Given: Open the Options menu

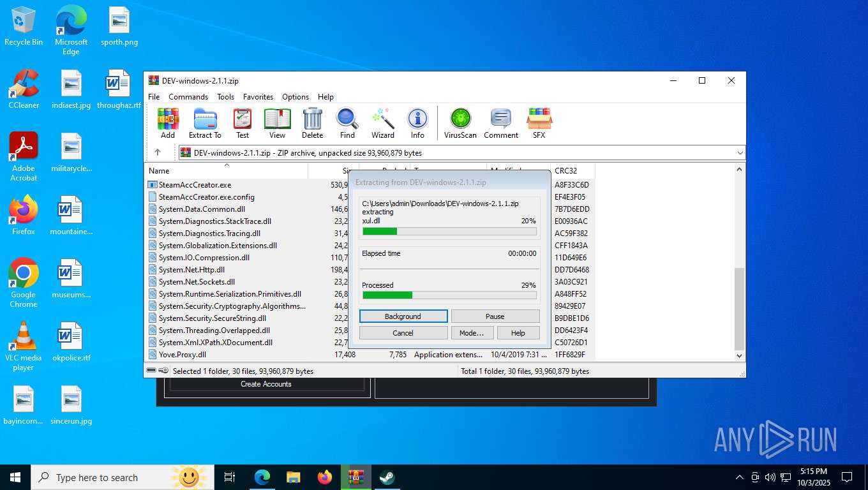Looking at the screenshot, I should click(x=296, y=97).
